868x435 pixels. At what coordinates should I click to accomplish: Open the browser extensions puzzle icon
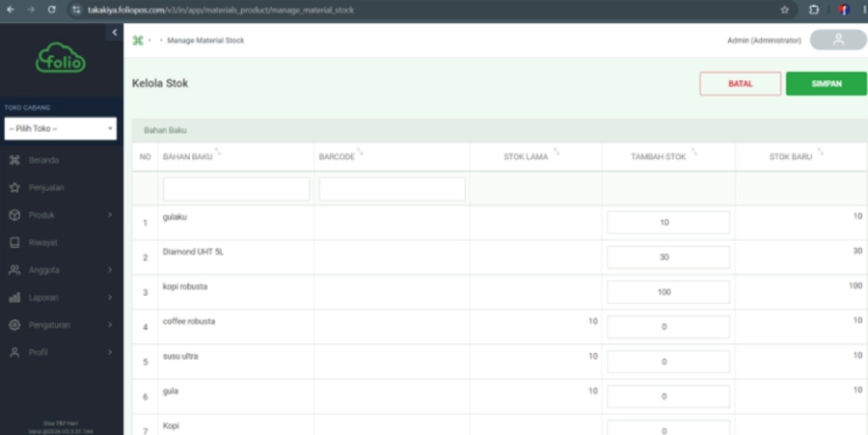coord(814,10)
